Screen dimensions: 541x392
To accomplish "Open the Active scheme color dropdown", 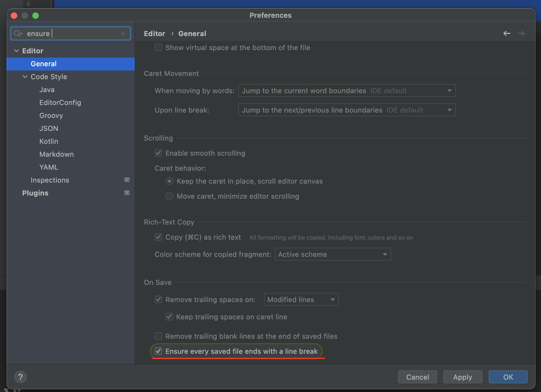I will [x=332, y=254].
